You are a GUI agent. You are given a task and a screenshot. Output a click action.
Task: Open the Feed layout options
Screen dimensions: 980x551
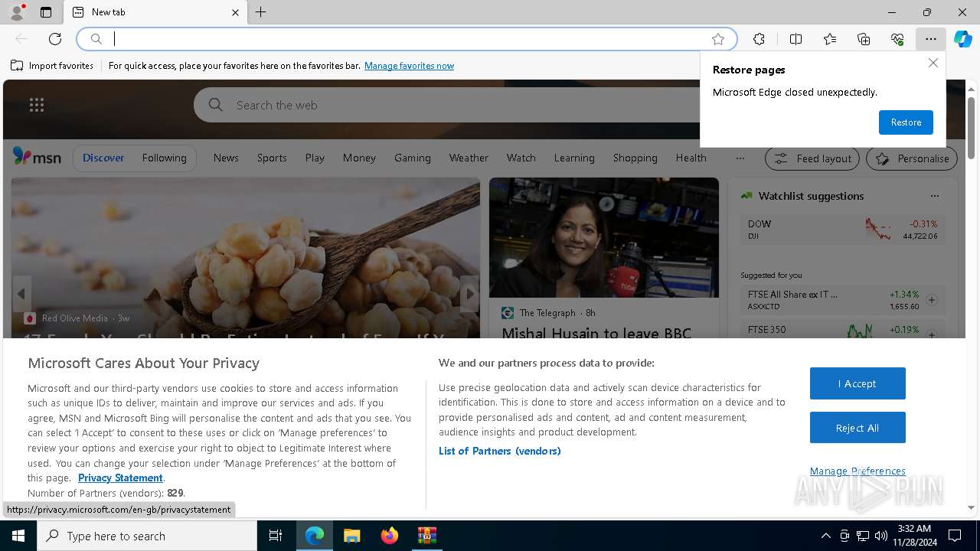pos(812,158)
